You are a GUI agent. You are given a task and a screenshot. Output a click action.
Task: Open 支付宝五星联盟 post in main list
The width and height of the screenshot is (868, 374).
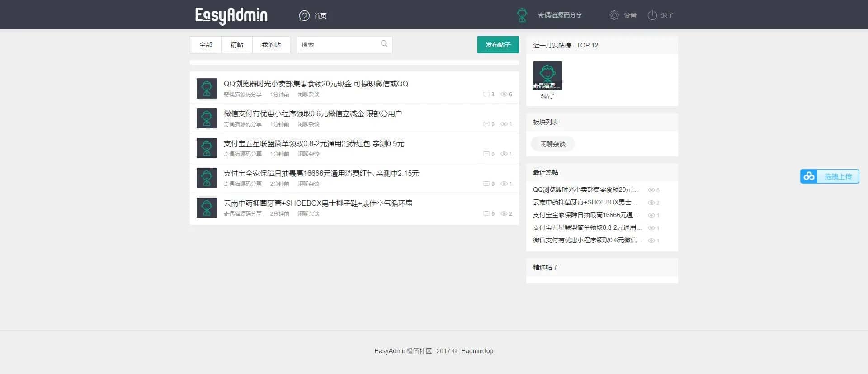coord(314,143)
